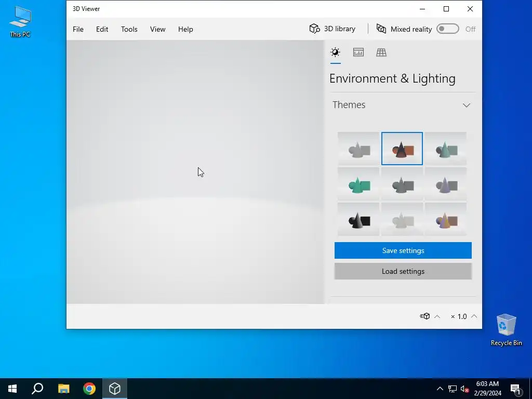Click the 3D Viewer taskbar icon
The width and height of the screenshot is (532, 399).
pyautogui.click(x=115, y=389)
